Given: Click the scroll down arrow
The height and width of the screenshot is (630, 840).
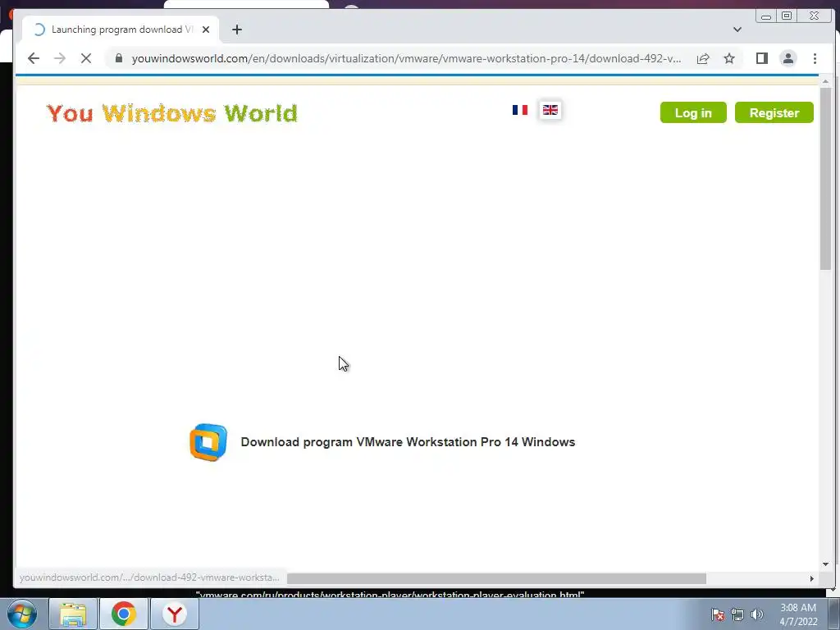Looking at the screenshot, I should [x=825, y=564].
